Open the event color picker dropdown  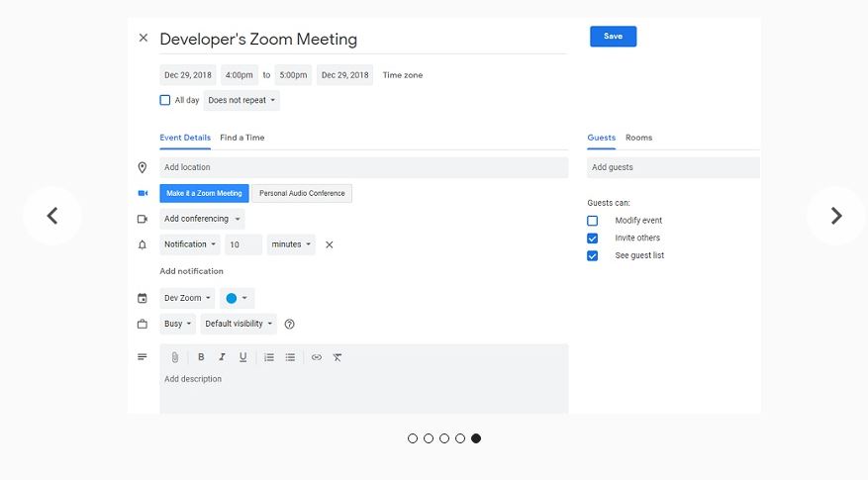click(x=237, y=298)
